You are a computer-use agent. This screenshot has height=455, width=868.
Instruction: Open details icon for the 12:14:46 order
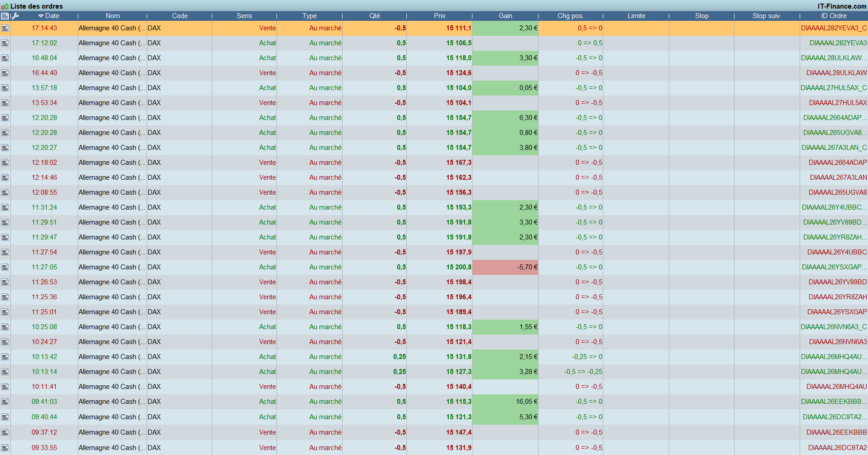point(5,177)
